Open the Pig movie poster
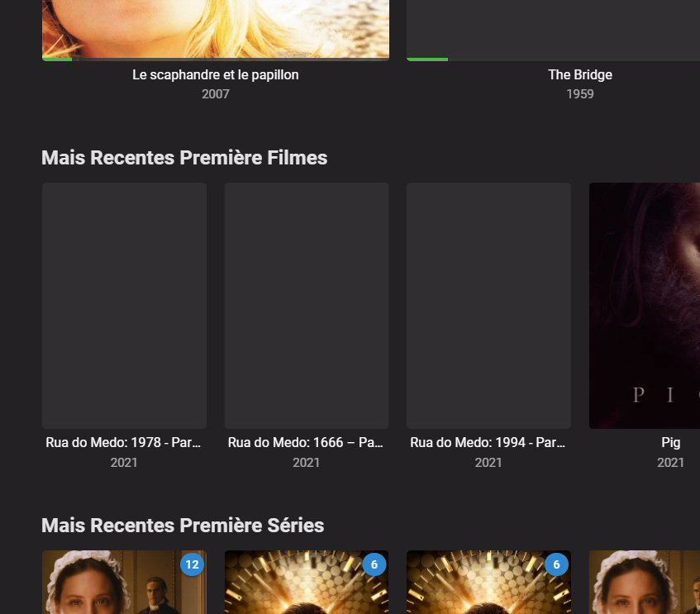Viewport: 700px width, 614px height. 645,306
